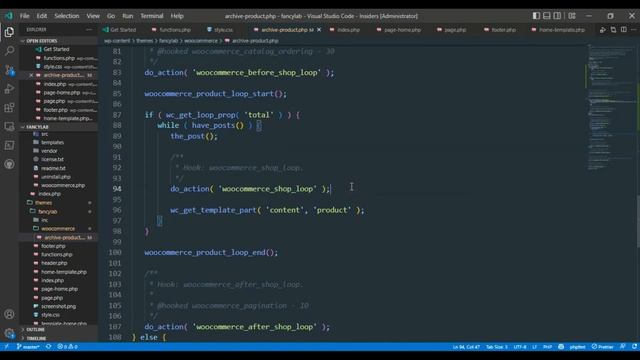Click the VS Code Insiders logo icon
This screenshot has height=360, width=640.
click(x=9, y=16)
